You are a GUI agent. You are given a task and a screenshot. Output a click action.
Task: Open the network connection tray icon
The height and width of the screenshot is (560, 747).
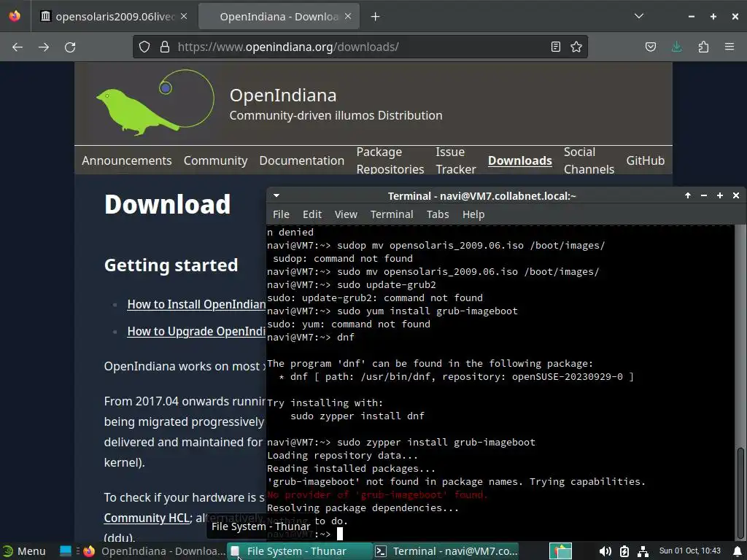pyautogui.click(x=643, y=551)
